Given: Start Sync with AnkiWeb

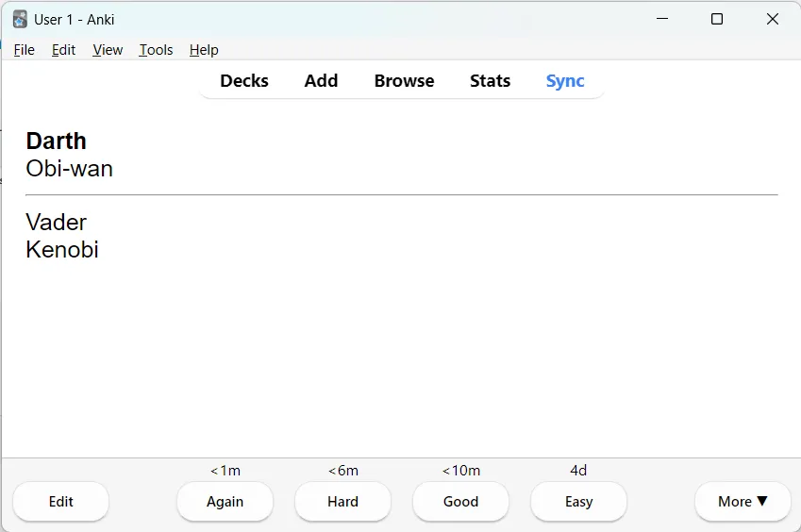Looking at the screenshot, I should (x=565, y=81).
